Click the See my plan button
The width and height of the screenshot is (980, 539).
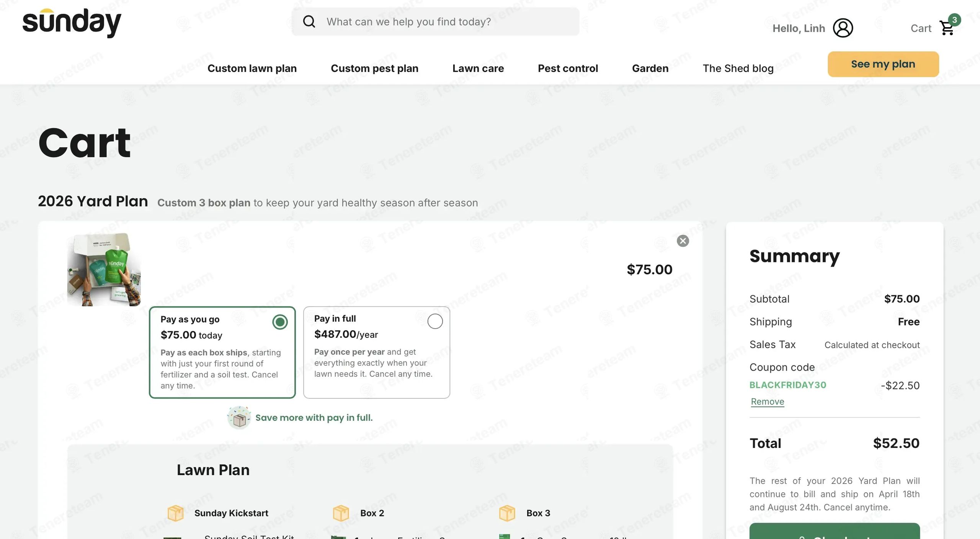(x=883, y=64)
